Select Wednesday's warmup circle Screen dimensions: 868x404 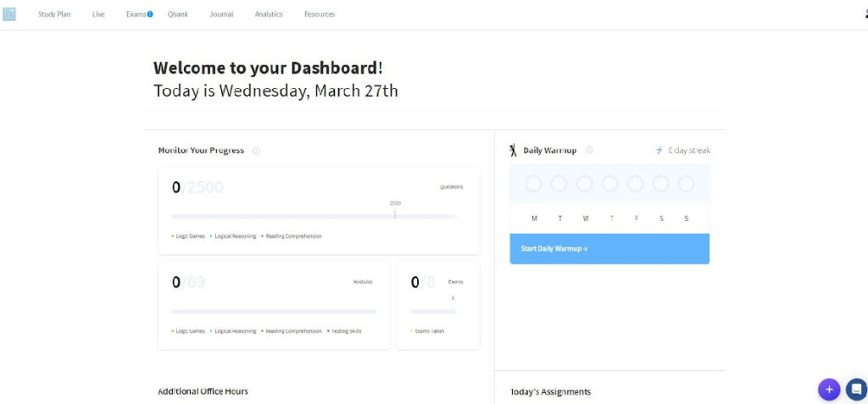[584, 184]
